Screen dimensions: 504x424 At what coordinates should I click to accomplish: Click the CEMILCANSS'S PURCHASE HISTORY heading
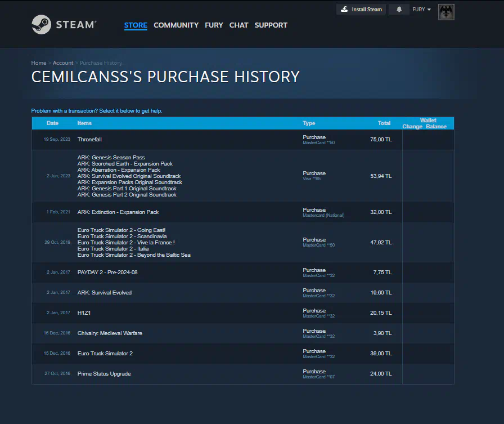(165, 77)
